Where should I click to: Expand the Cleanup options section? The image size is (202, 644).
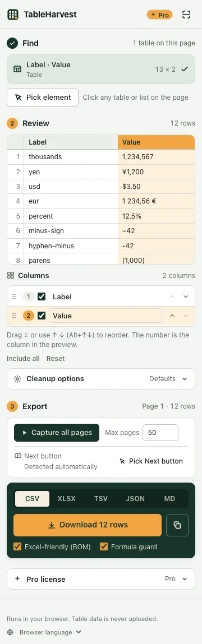tap(101, 379)
